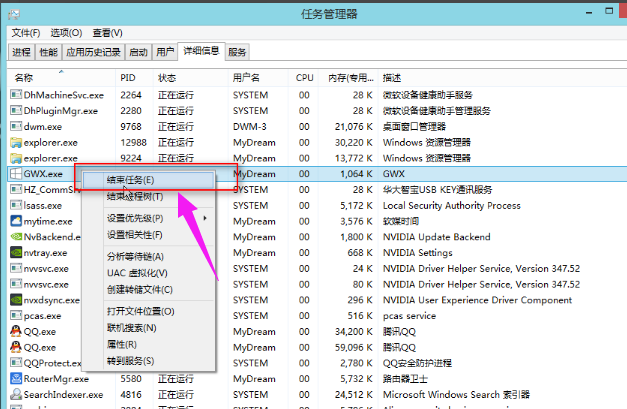Select the explorer.exe icon with PID 12988

click(16, 142)
